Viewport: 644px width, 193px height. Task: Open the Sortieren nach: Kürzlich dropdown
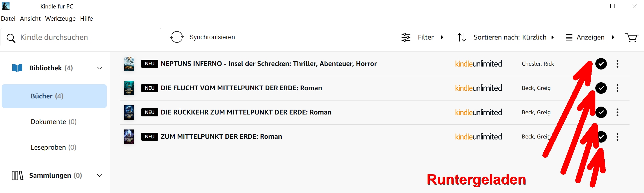tap(510, 37)
